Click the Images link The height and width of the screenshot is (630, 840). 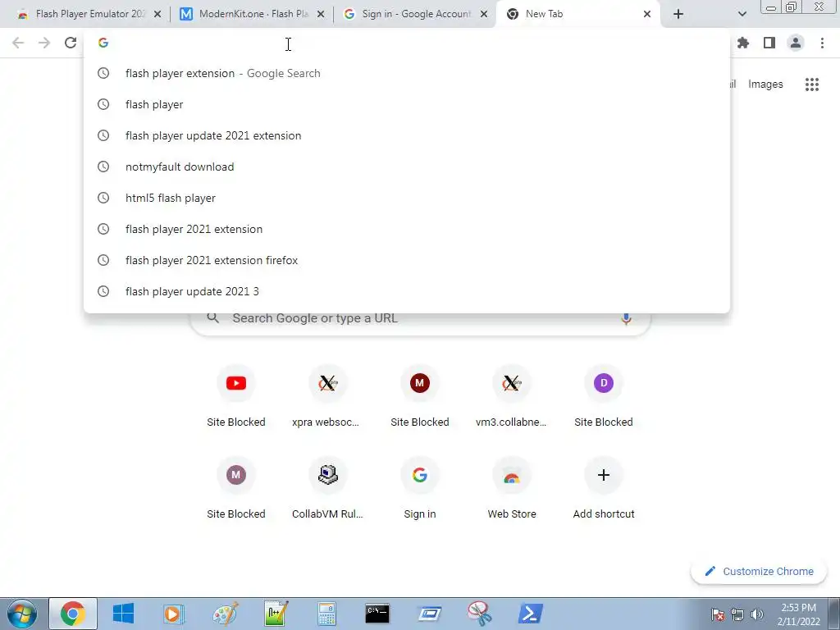765,84
